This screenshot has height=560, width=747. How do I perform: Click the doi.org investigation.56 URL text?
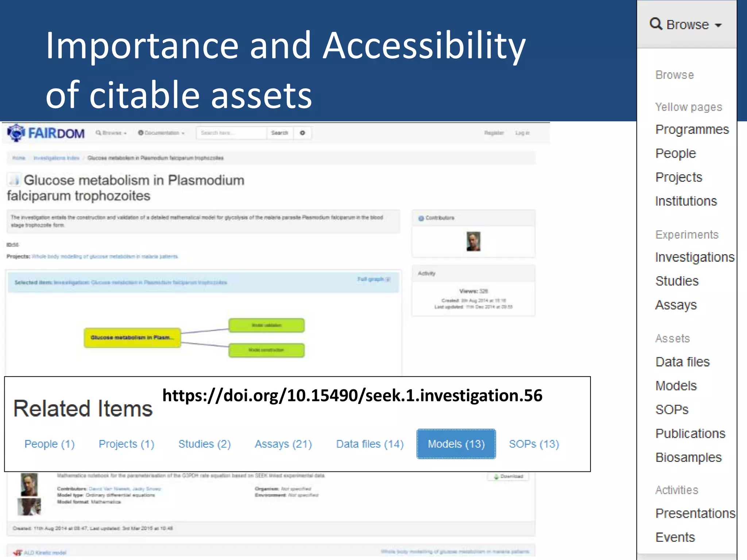[x=352, y=396]
